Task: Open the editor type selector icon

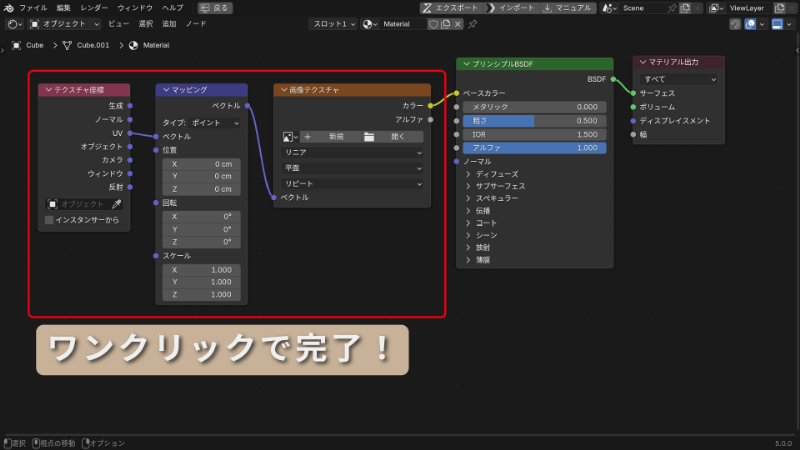Action: pyautogui.click(x=14, y=24)
